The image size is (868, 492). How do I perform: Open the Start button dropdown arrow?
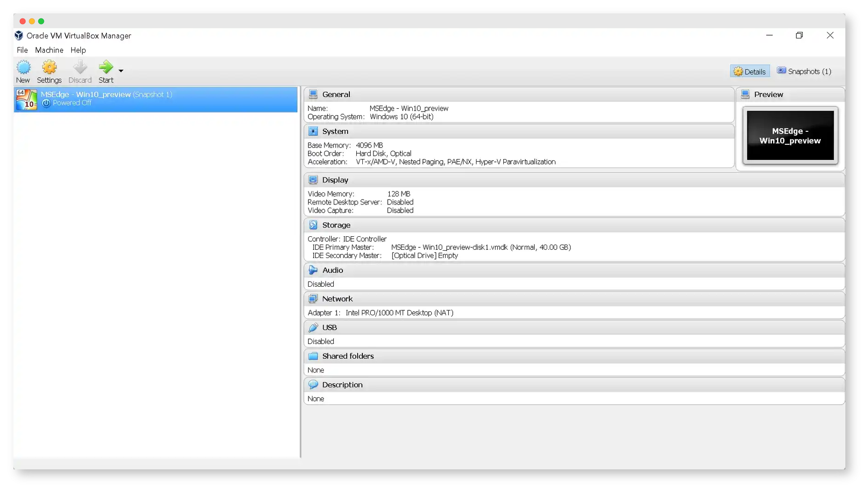[x=121, y=71]
